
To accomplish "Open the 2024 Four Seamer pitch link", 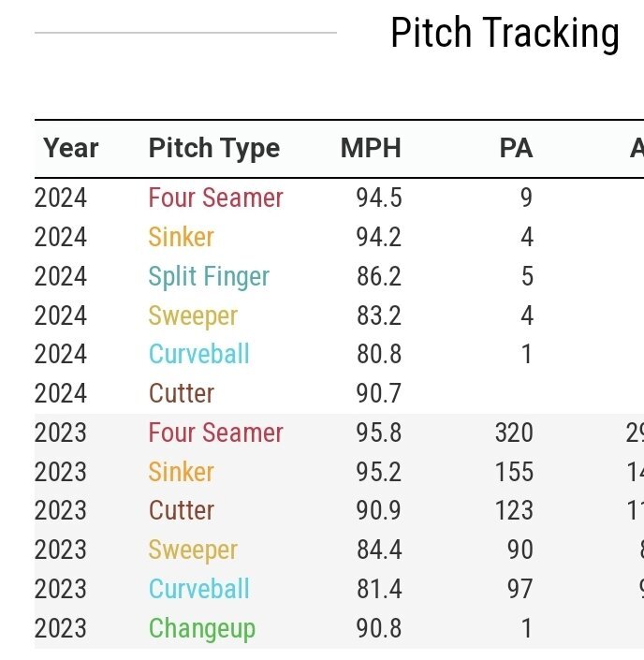I will (x=215, y=198).
